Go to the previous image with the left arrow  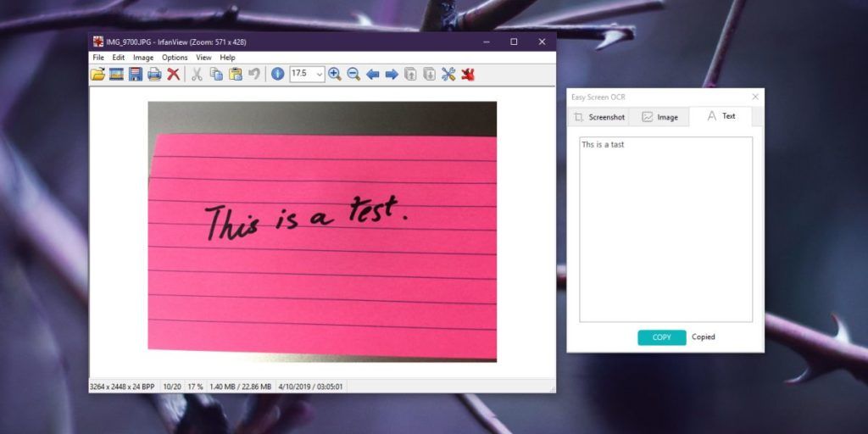373,75
